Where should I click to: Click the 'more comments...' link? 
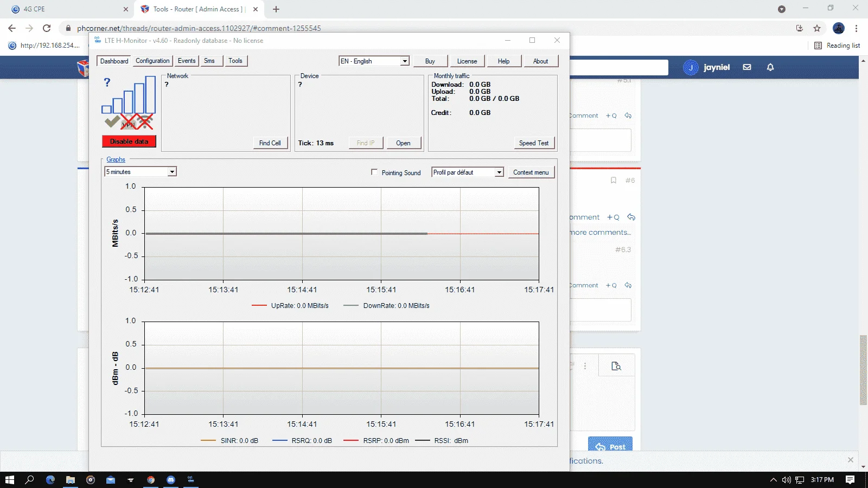coord(601,232)
